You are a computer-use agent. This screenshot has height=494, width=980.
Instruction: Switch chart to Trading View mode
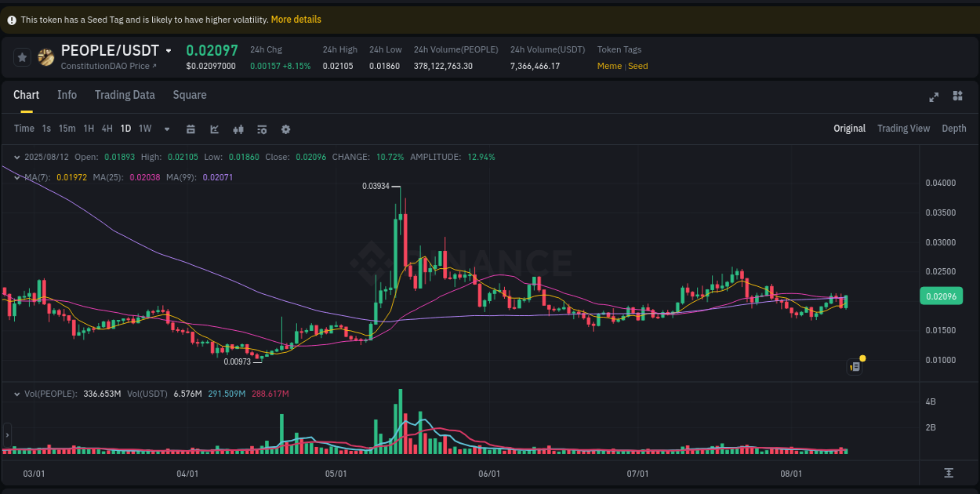903,128
